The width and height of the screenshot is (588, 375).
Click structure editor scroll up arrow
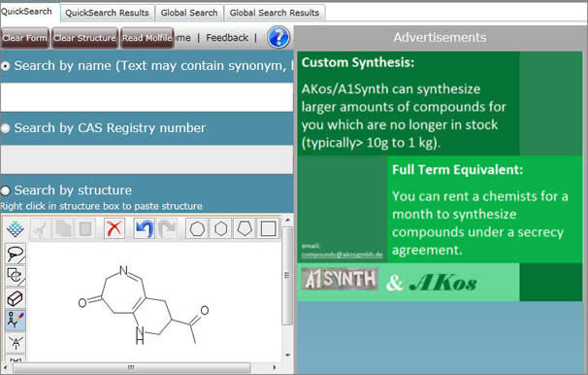coord(287,220)
